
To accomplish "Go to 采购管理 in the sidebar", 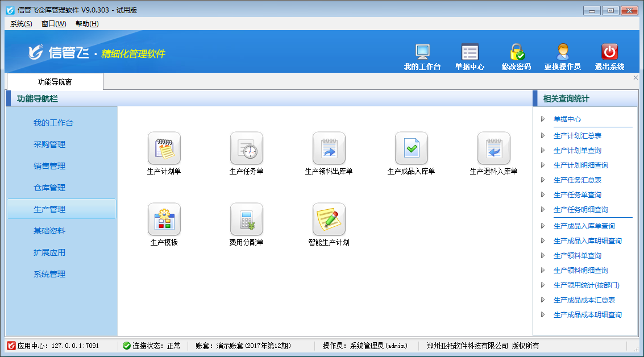I will [x=49, y=144].
